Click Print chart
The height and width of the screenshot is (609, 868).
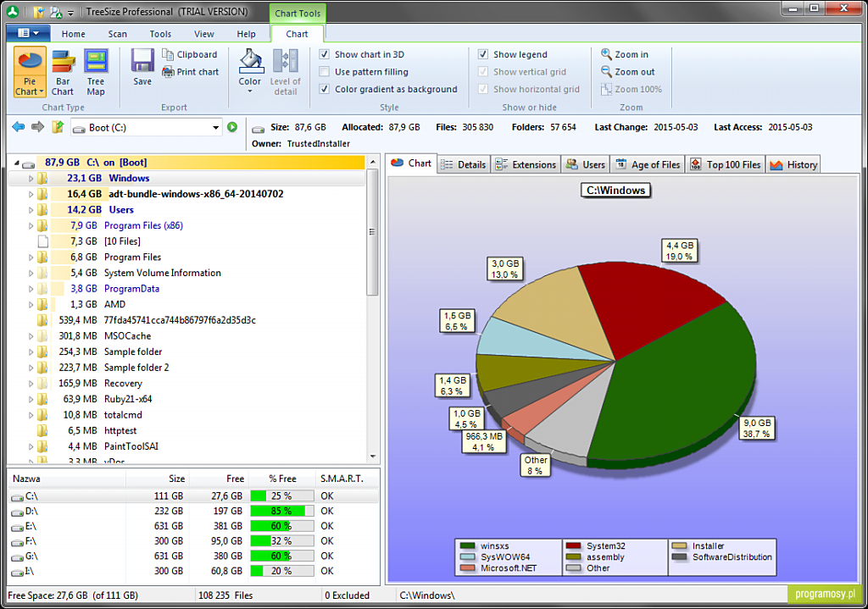(190, 72)
